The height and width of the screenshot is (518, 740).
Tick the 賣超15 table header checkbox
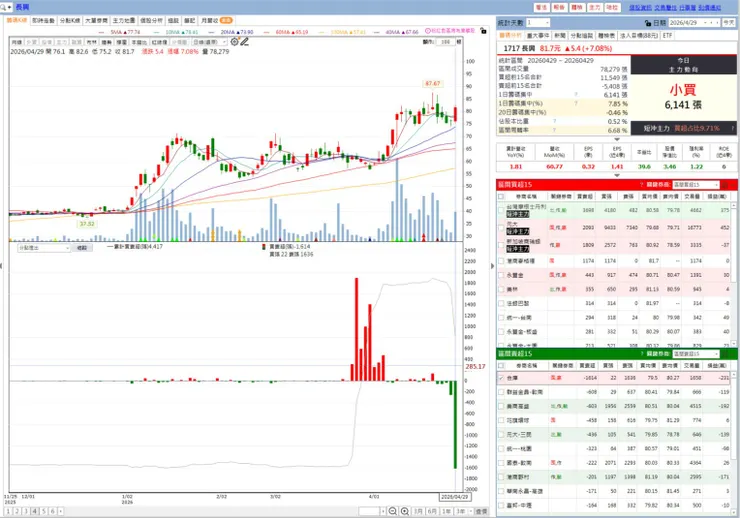tap(501, 366)
